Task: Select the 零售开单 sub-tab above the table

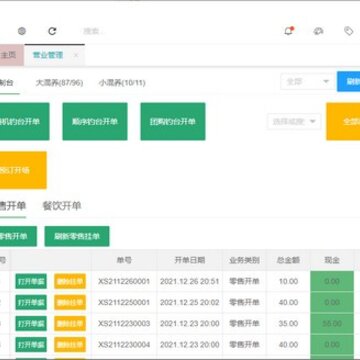Action: click(13, 206)
